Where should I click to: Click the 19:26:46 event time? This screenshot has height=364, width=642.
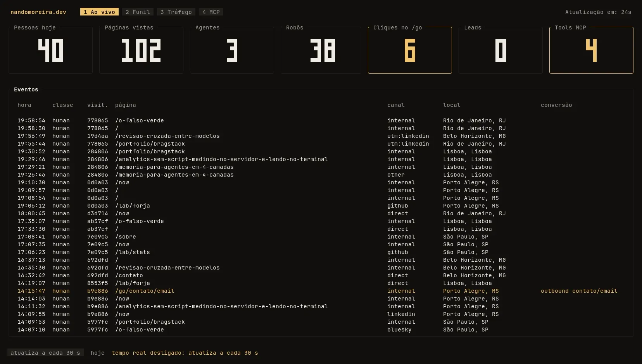(31, 175)
